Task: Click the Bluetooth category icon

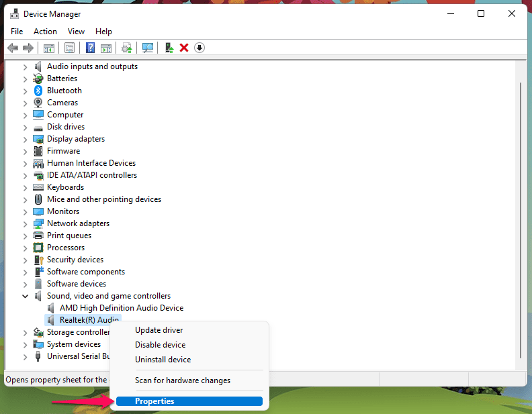Action: [x=38, y=91]
